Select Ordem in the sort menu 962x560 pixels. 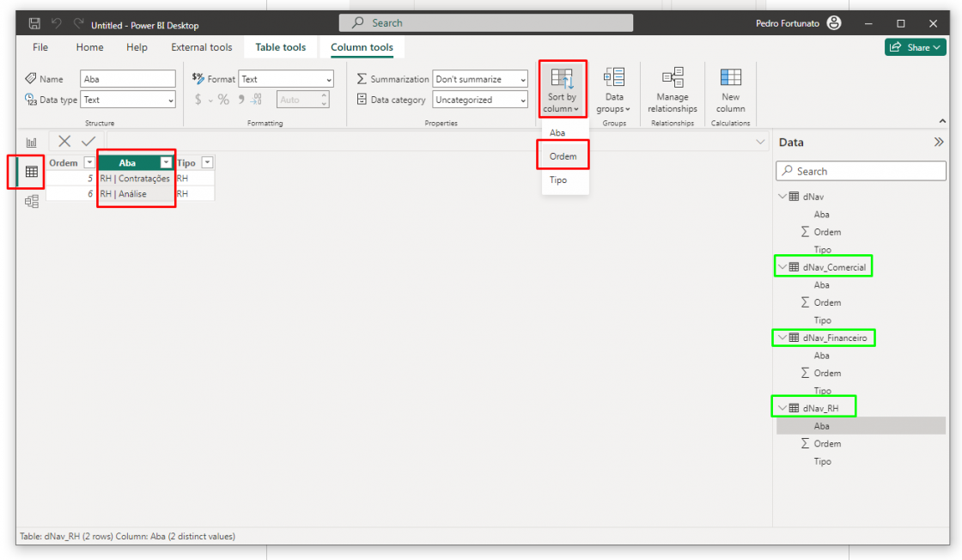pos(563,156)
